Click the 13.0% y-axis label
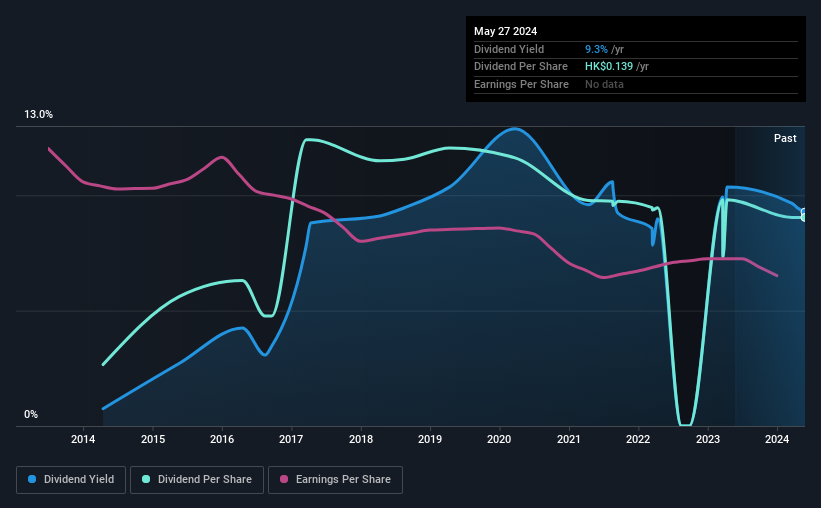 pos(38,114)
